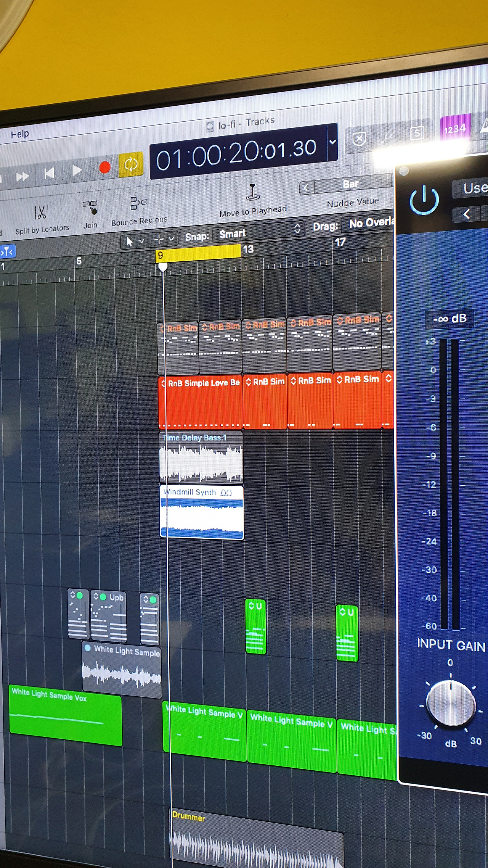Toggle the plug-in power button
Viewport: 488px width, 868px height.
coord(424,200)
